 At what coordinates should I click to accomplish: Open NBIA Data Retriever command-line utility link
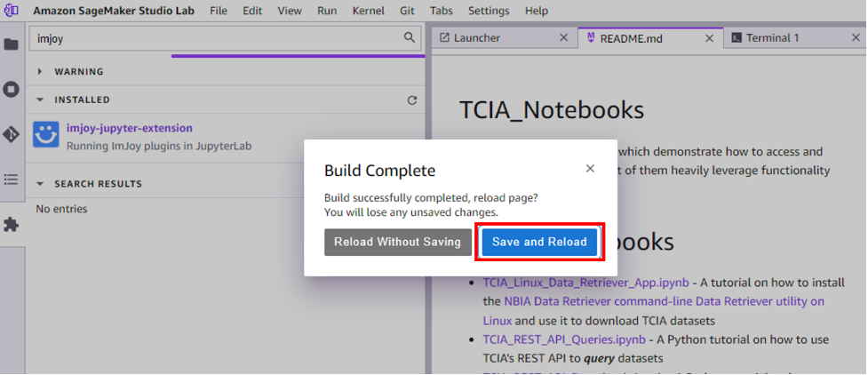pos(653,311)
